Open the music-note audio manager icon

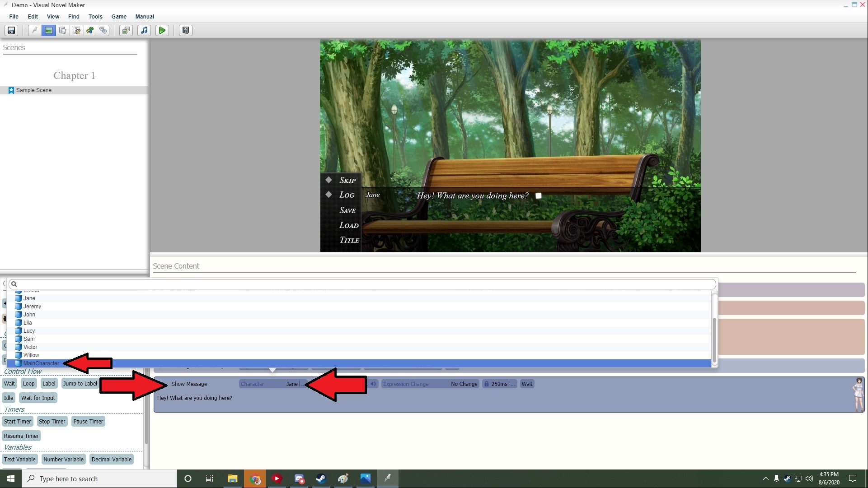click(x=144, y=30)
